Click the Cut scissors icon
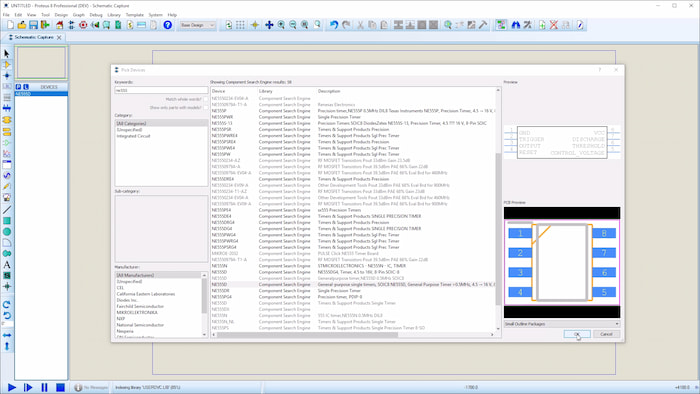 pos(360,25)
